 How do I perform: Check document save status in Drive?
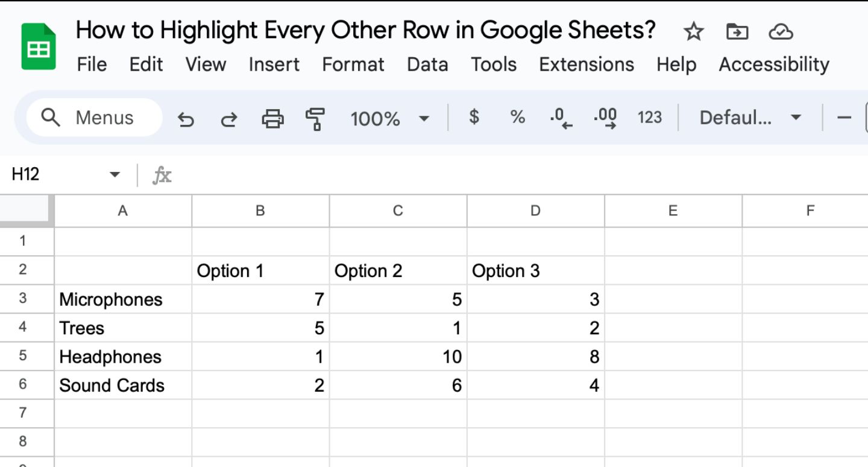781,31
